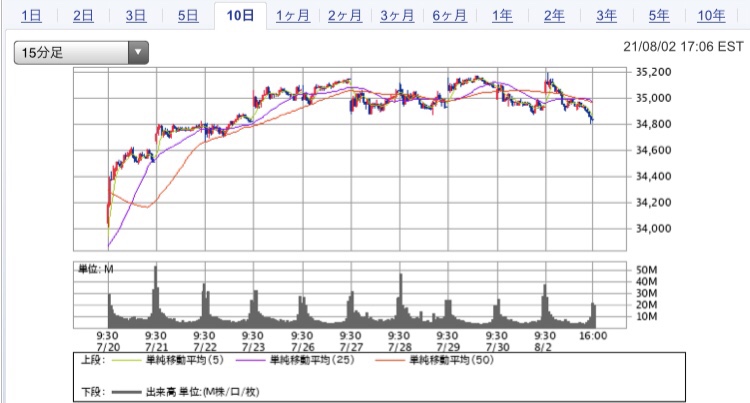This screenshot has width=750, height=403.
Task: Switch to the 1ヶ月 range tab
Action: click(x=293, y=16)
